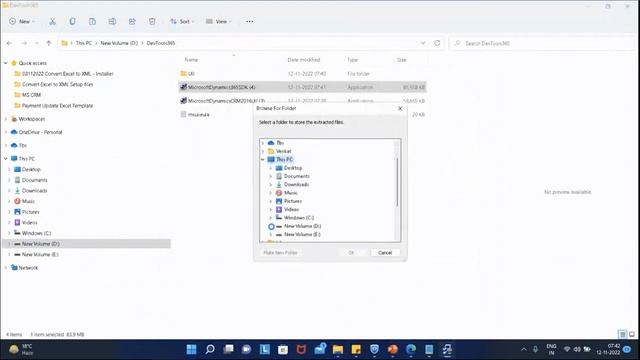Select Documents in dialog tree
Screen dimensions: 640x360
[x=296, y=176]
